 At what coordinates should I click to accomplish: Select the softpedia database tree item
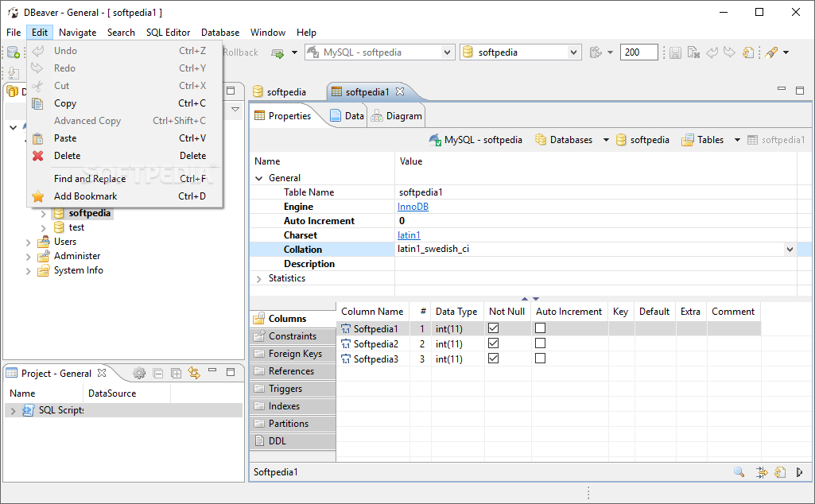[x=89, y=213]
